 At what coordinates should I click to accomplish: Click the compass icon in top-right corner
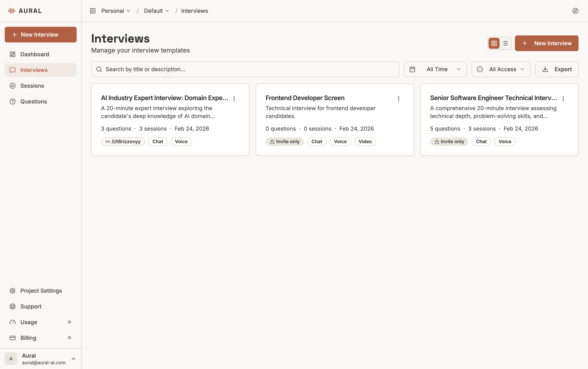[575, 11]
